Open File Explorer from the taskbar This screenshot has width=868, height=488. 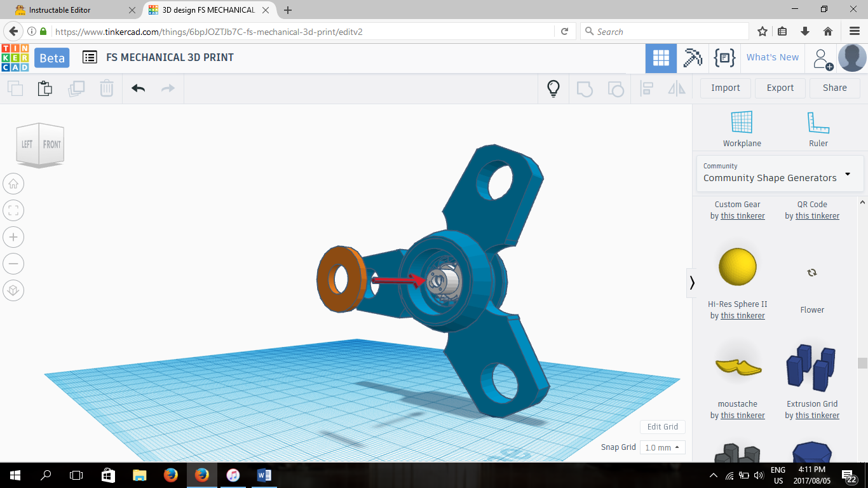pos(139,475)
